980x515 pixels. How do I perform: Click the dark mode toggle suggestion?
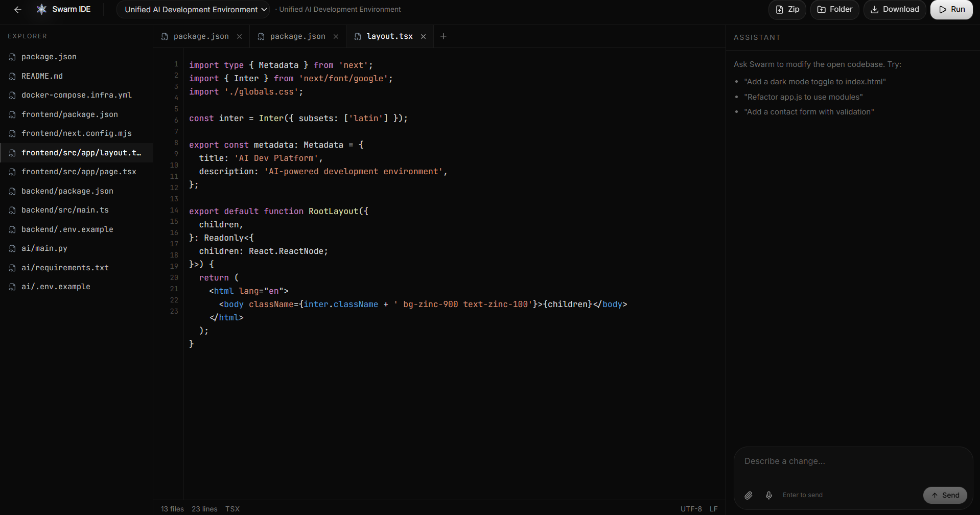(x=815, y=82)
